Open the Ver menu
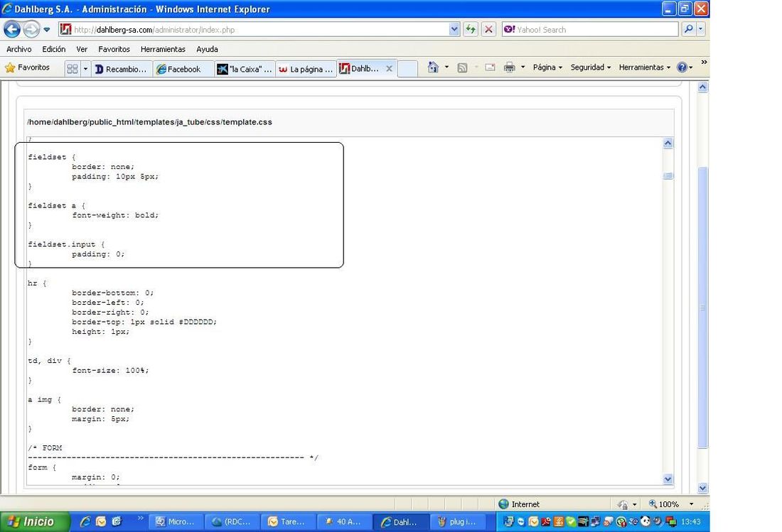Viewport: 782px width, 532px height. [x=82, y=49]
